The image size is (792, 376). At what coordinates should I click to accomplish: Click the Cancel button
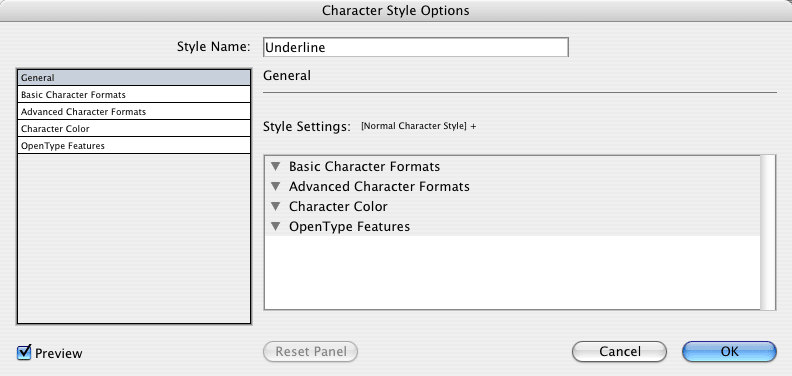(x=619, y=352)
